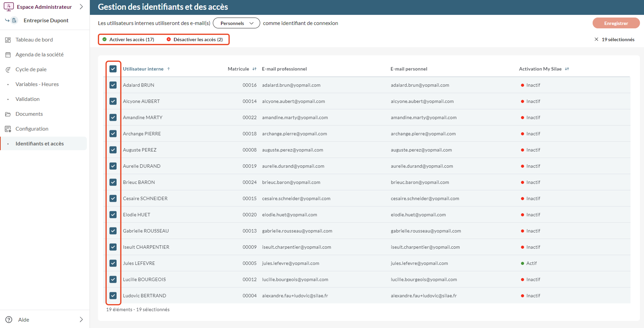This screenshot has width=644, height=328.
Task: Click the red cross icon of Désactiver les accès
Action: tap(169, 39)
